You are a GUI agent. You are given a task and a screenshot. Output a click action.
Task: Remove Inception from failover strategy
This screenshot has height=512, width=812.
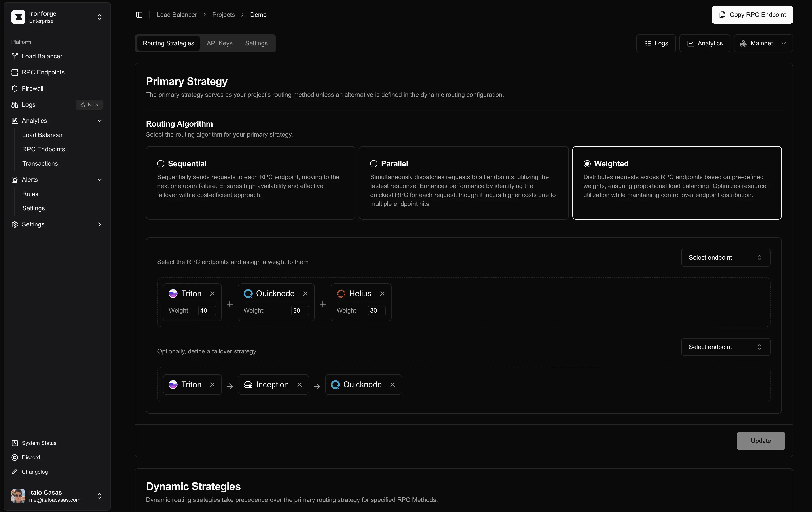tap(299, 385)
